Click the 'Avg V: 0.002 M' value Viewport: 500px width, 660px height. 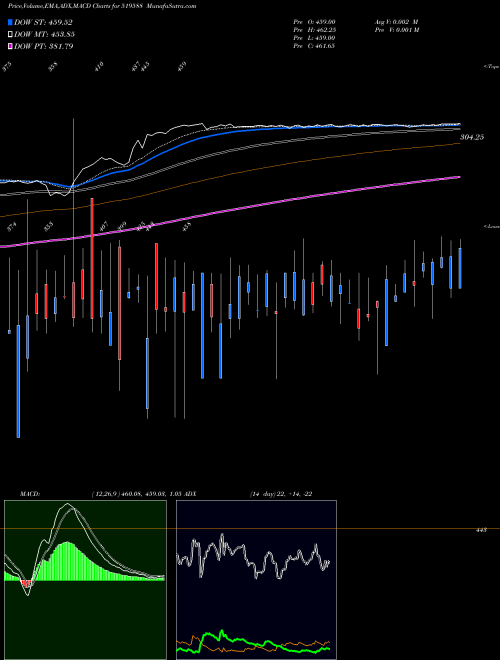396,22
